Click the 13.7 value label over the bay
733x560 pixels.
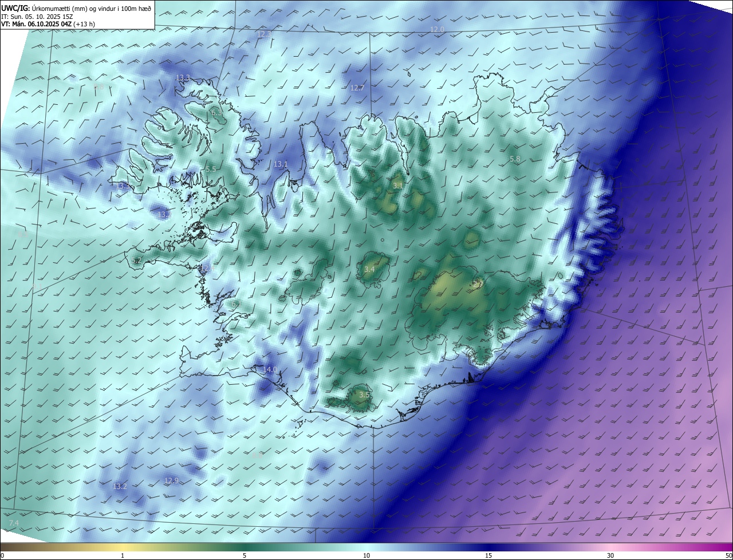coord(165,215)
